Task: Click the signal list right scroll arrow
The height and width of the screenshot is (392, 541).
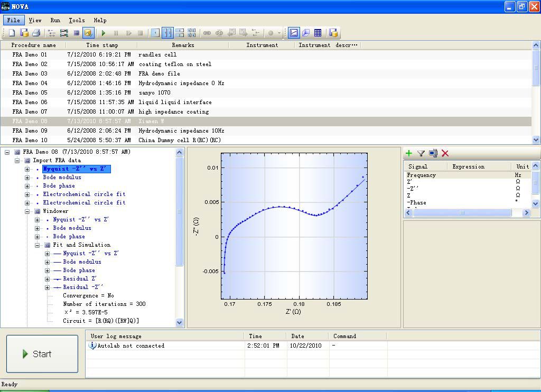Action: [526, 212]
